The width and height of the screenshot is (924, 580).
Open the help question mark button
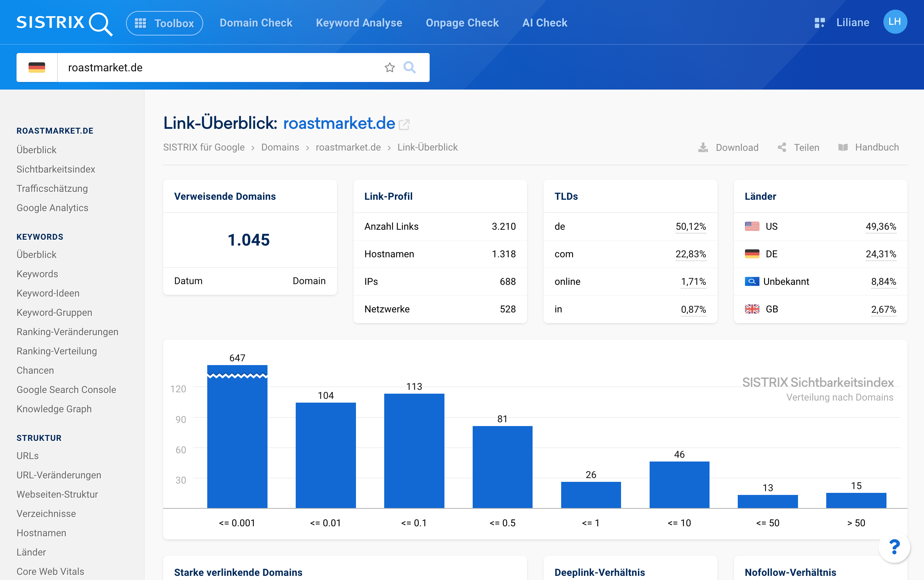click(894, 547)
